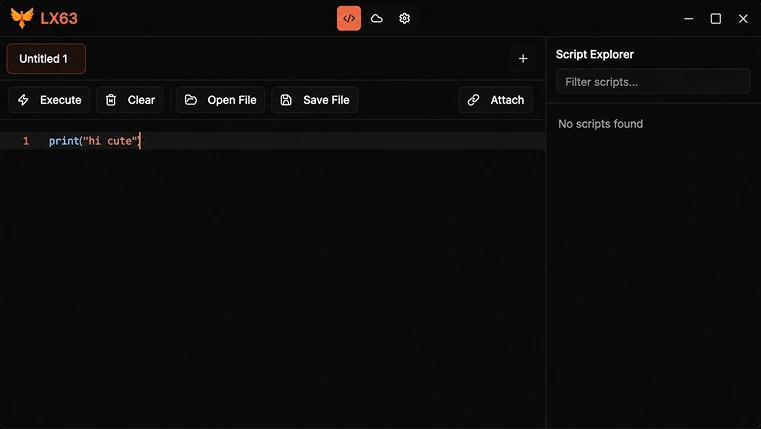Select the Untitled 1 tab
The width and height of the screenshot is (761, 429).
[x=46, y=59]
